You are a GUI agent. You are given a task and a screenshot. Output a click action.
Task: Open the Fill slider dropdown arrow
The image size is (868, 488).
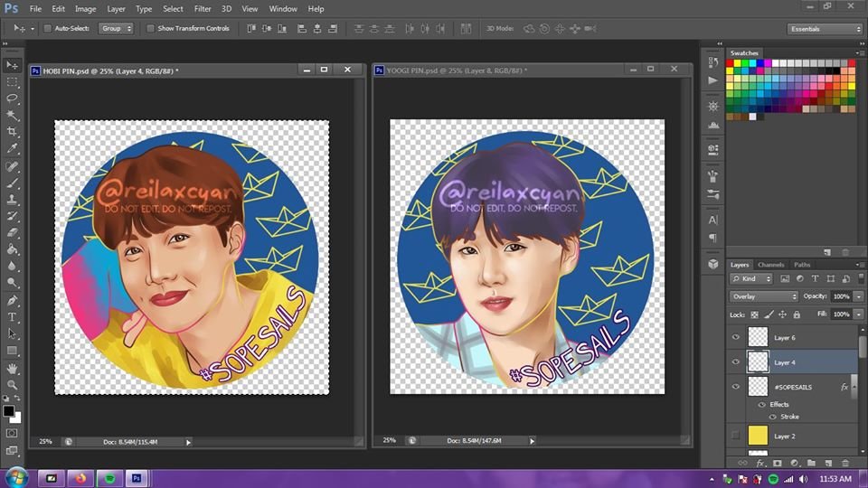(x=859, y=314)
